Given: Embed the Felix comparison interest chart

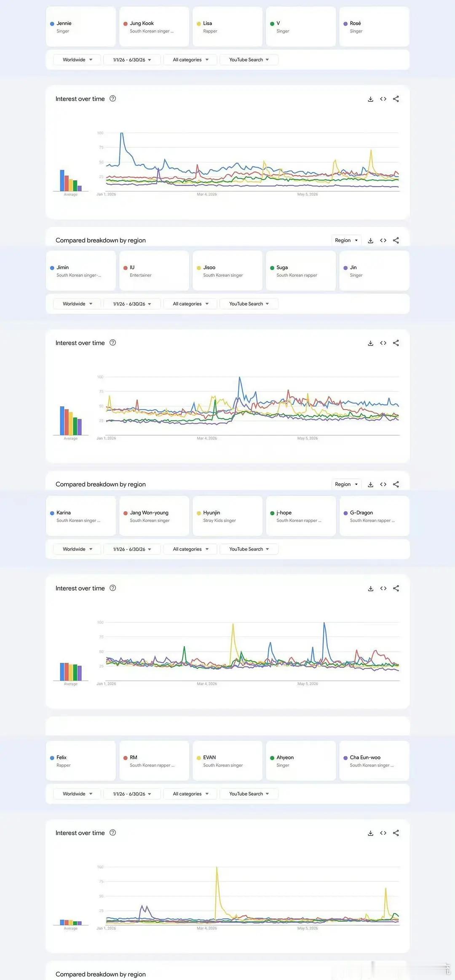Looking at the screenshot, I should tap(383, 833).
